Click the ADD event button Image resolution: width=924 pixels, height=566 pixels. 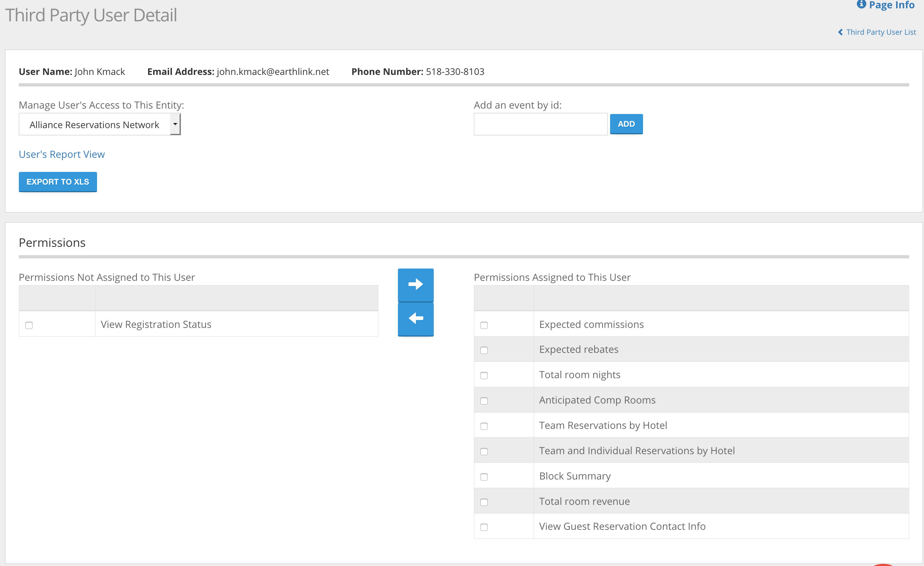point(626,124)
